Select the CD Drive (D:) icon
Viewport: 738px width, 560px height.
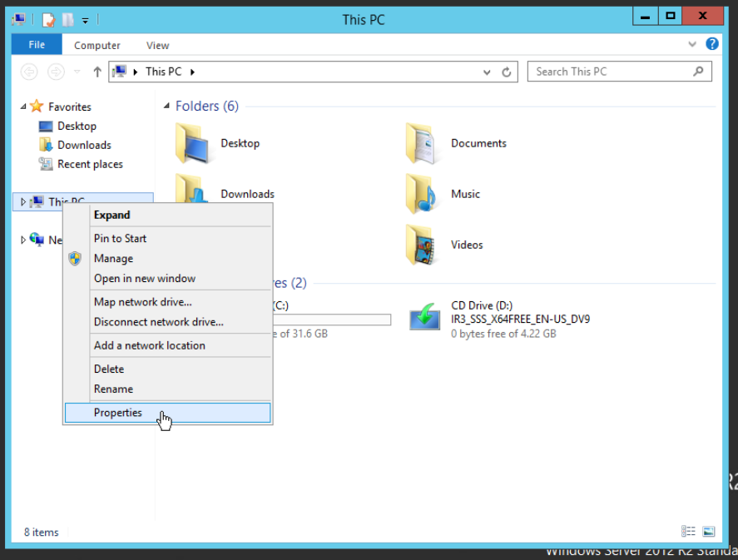point(425,317)
